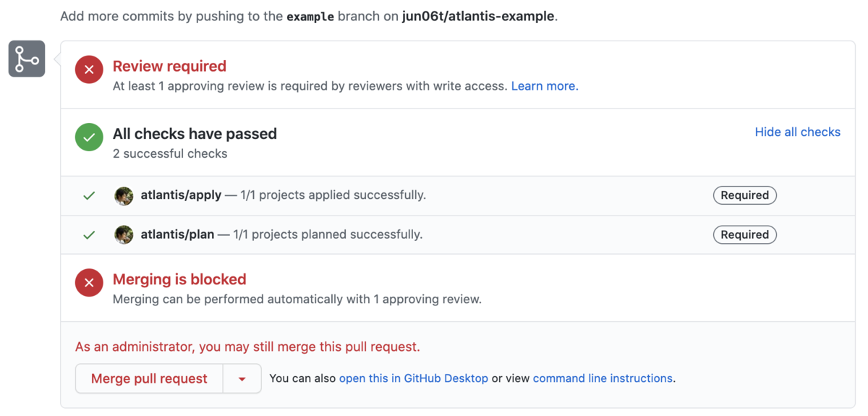Open this in GitHub Desktop link
Image resolution: width=868 pixels, height=416 pixels.
(x=413, y=378)
